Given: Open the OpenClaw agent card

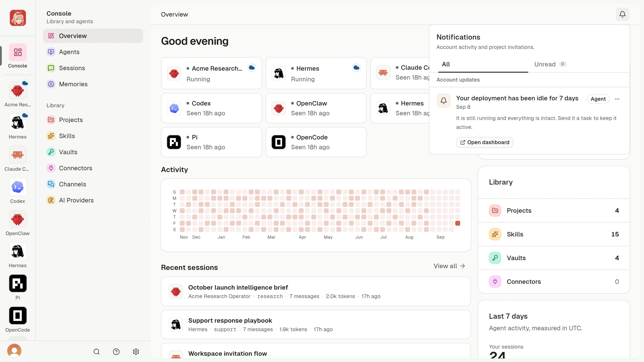Looking at the screenshot, I should pos(316,108).
